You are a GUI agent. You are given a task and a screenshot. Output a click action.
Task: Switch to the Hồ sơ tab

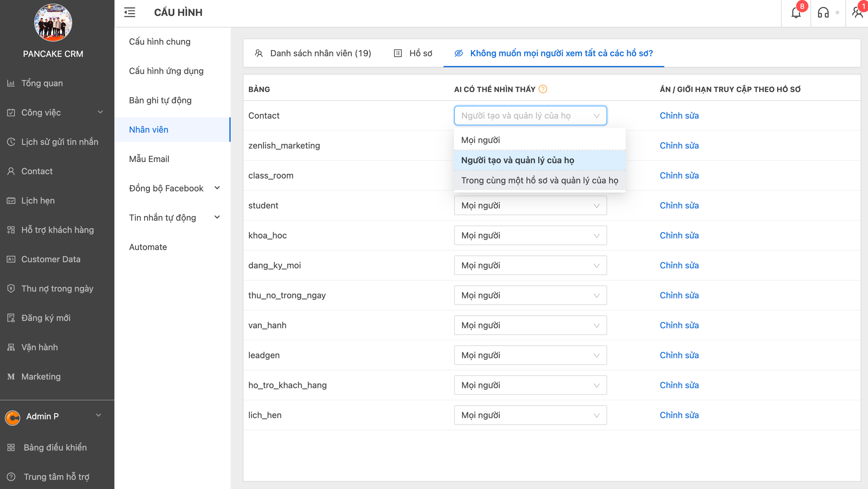point(413,53)
